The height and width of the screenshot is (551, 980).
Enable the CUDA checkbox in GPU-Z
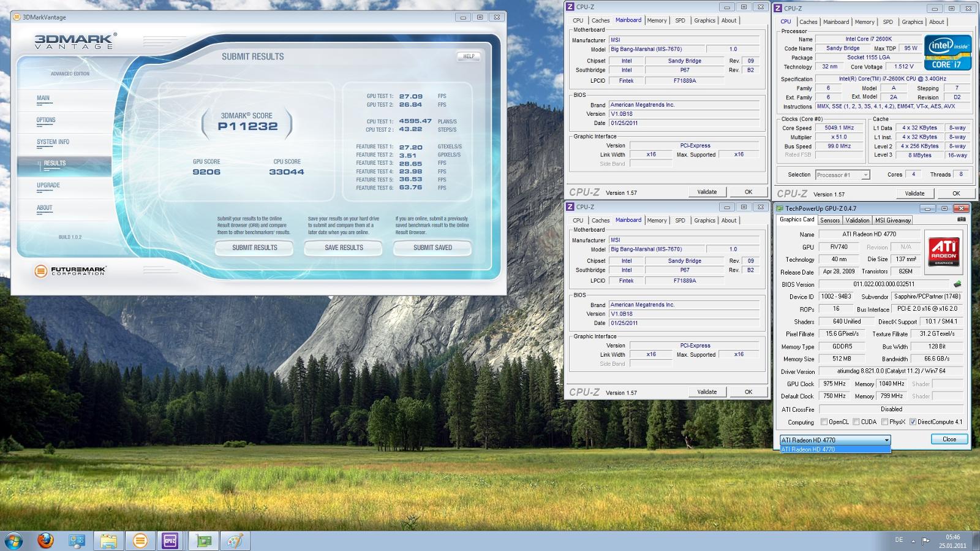click(856, 422)
